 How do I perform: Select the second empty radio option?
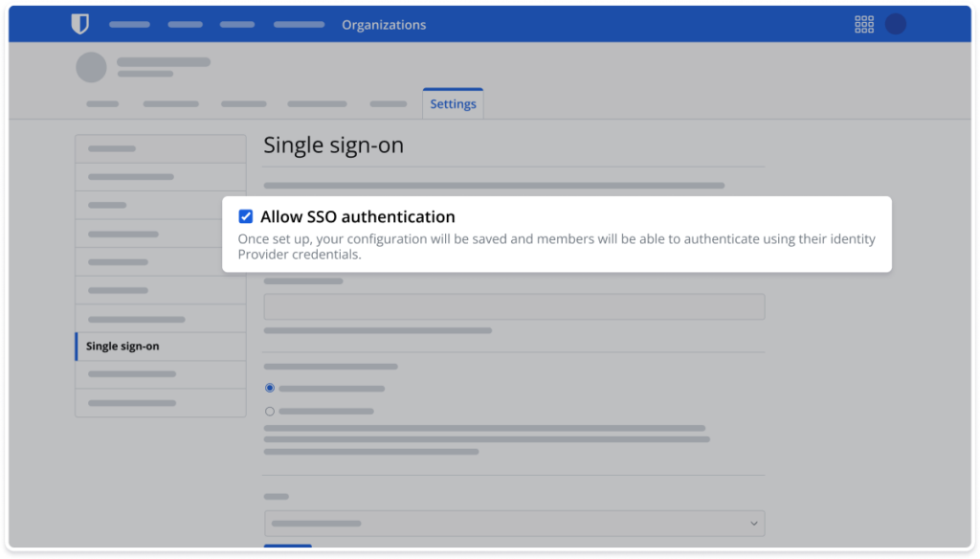tap(269, 412)
